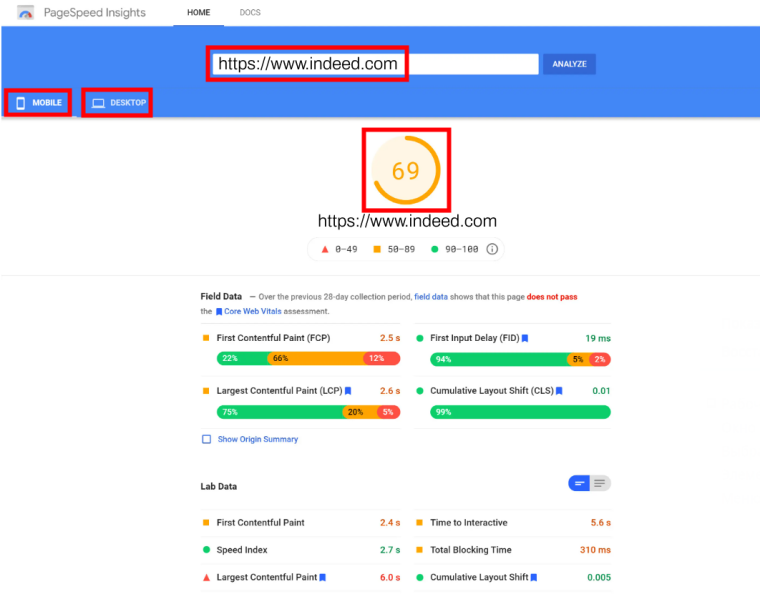Viewport: 760px width, 594px height.
Task: Click the bookmark icon before Core Web Vitals
Action: pos(219,312)
